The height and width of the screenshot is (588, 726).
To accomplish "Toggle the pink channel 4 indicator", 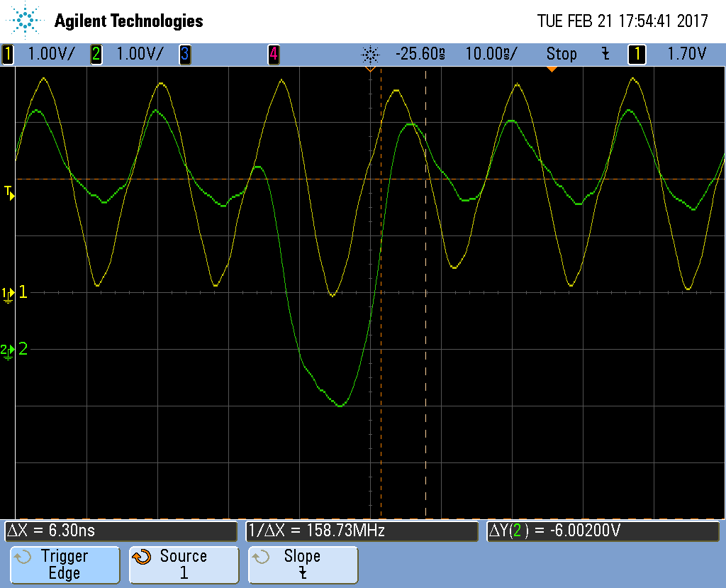I will tap(273, 54).
